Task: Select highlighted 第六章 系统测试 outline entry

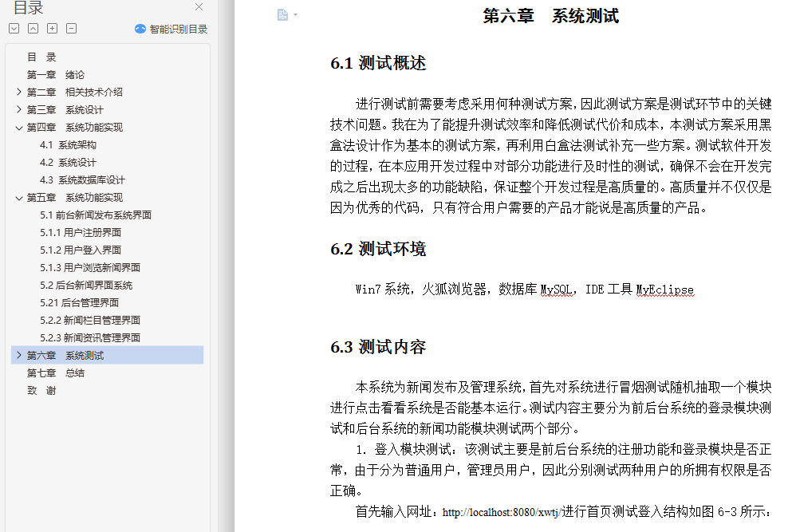Action: 107,356
